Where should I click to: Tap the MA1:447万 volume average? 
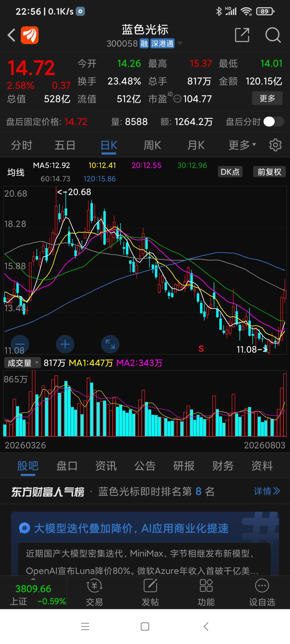91,363
